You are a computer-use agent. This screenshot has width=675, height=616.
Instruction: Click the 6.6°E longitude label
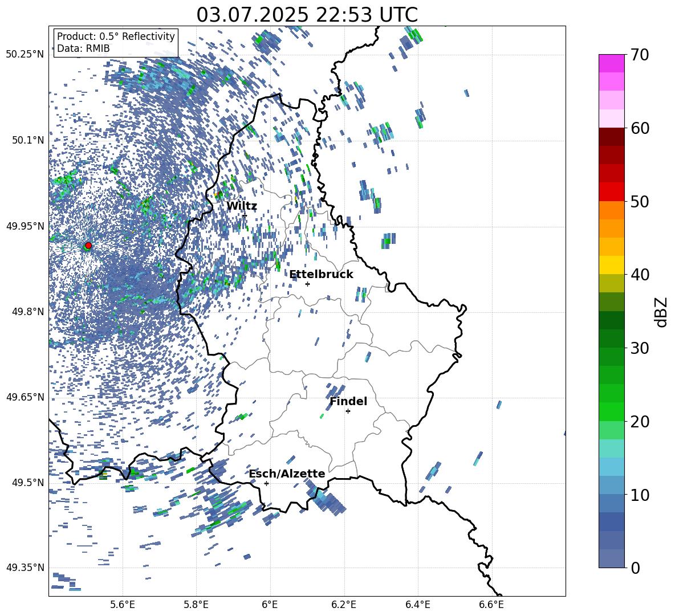click(x=491, y=605)
